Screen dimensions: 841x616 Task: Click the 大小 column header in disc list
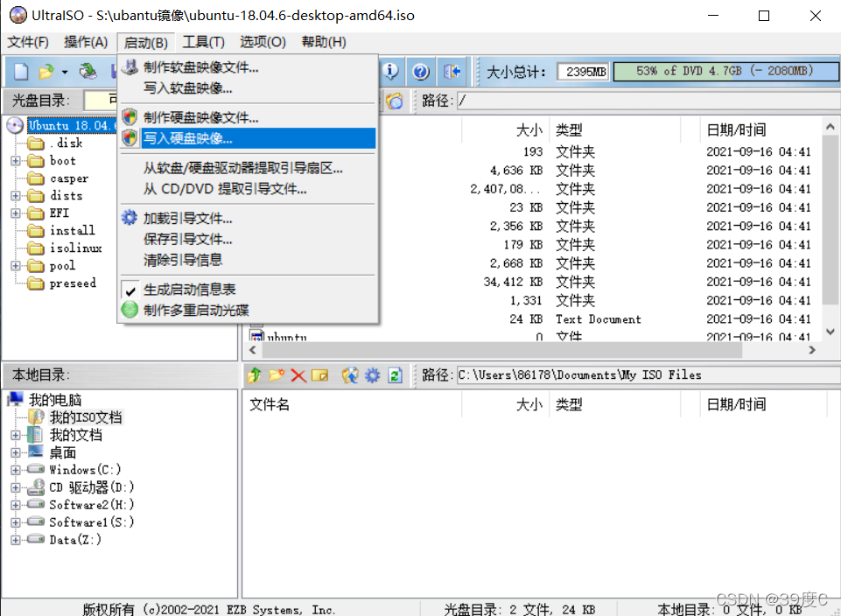pyautogui.click(x=505, y=129)
